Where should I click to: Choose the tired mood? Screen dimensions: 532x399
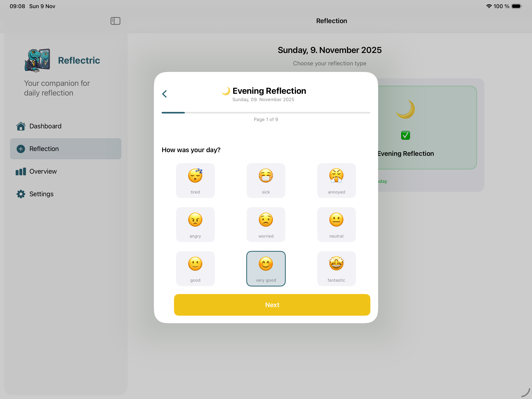click(x=195, y=180)
